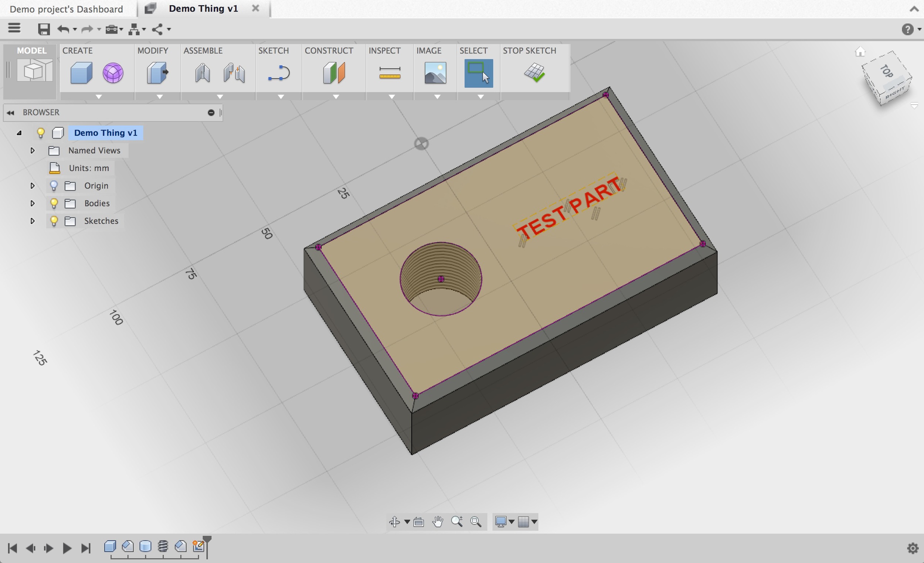The height and width of the screenshot is (563, 924).
Task: Open the Construct offset plane tool
Action: (x=334, y=73)
